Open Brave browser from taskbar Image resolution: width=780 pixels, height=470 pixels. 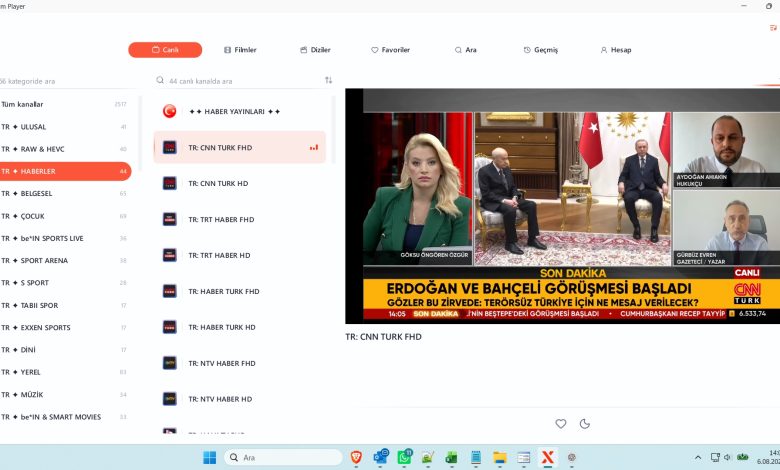pos(356,458)
